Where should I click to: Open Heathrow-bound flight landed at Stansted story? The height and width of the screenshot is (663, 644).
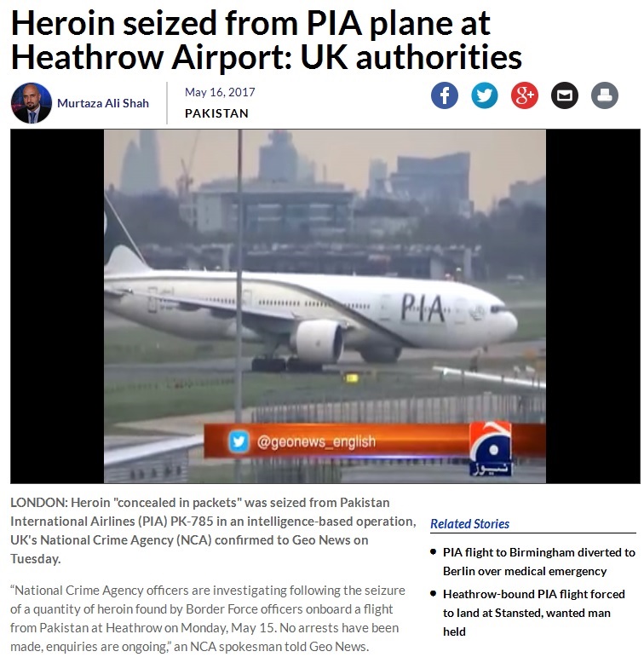pos(534,613)
